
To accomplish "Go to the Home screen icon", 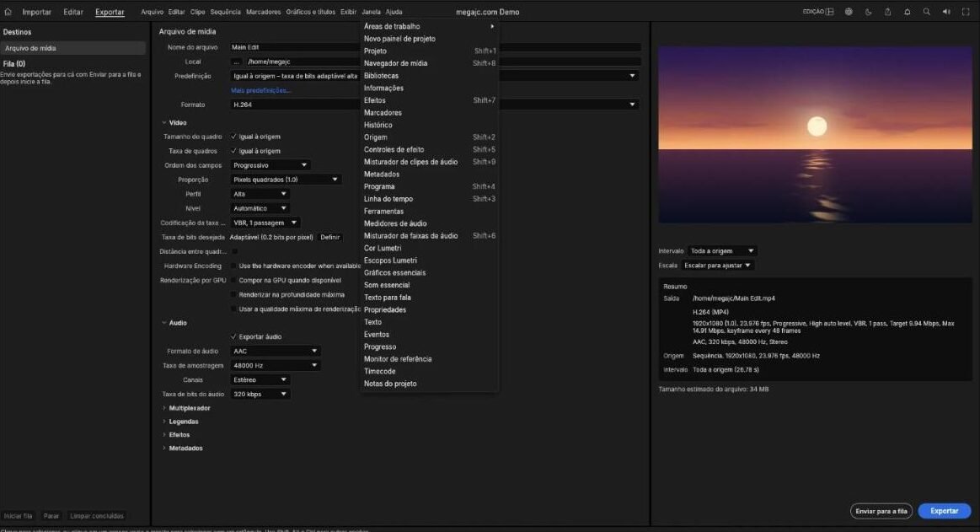I will click(x=8, y=12).
